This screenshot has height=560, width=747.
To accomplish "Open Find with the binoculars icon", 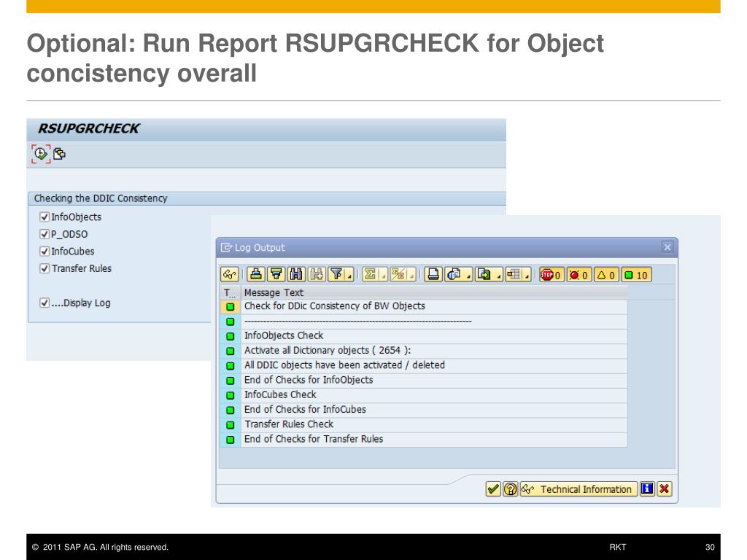I will click(296, 275).
